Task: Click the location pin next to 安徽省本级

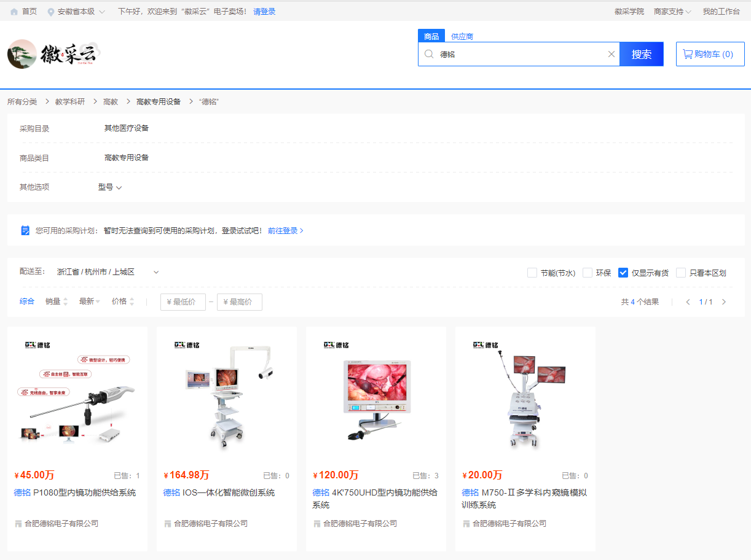Action: coord(50,10)
